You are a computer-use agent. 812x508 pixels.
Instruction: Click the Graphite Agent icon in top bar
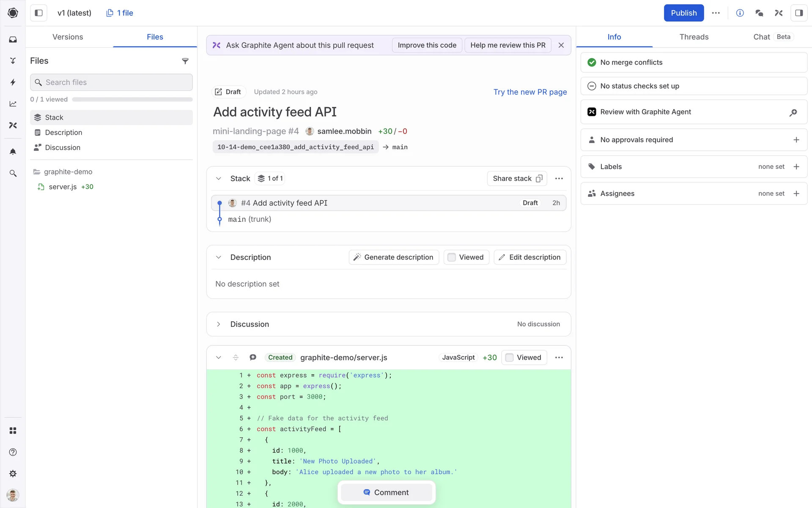[779, 13]
